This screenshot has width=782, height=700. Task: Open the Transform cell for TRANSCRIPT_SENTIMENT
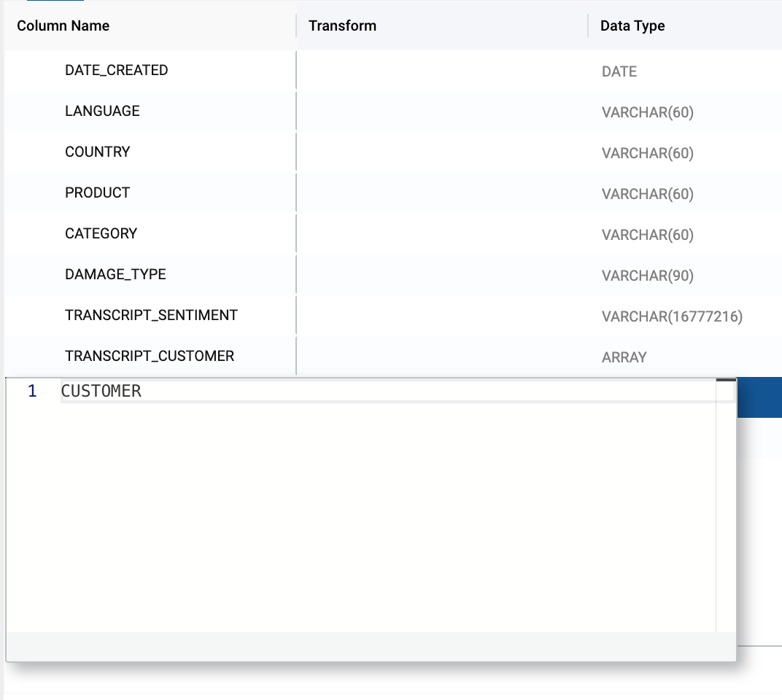click(x=441, y=316)
